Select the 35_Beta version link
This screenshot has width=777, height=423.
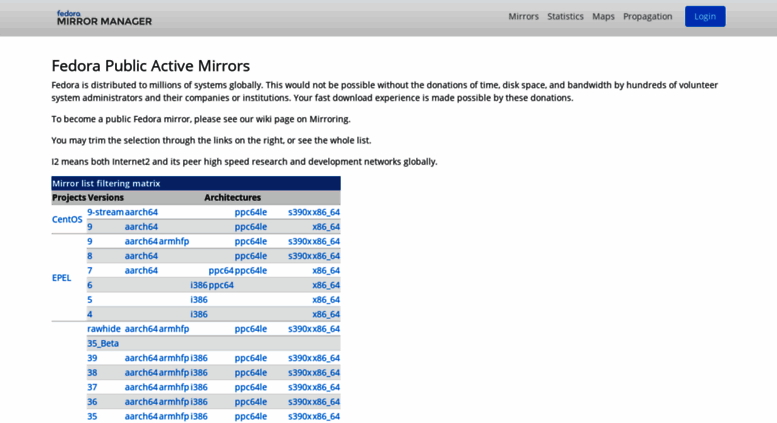103,344
